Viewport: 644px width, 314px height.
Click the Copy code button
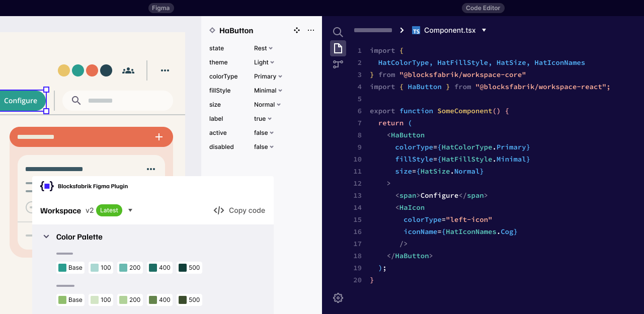pyautogui.click(x=239, y=210)
